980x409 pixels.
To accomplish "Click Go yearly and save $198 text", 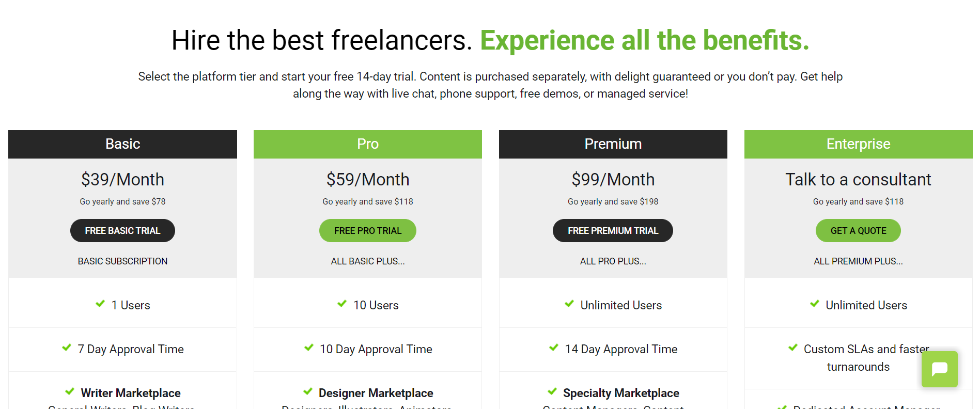I will (x=613, y=201).
